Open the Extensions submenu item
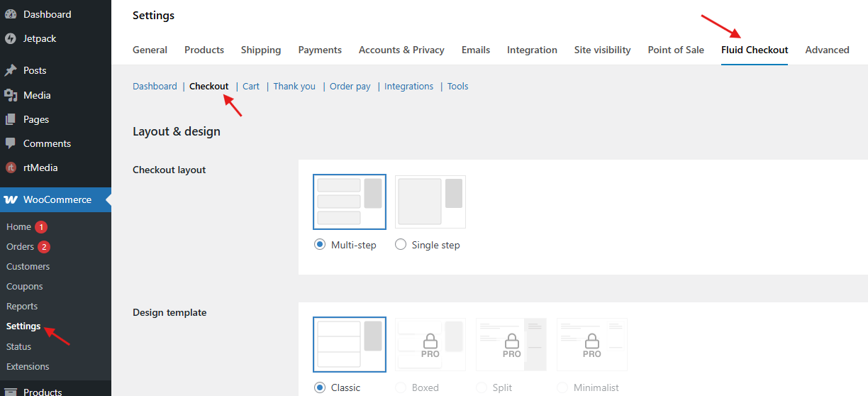868x396 pixels. (x=28, y=367)
